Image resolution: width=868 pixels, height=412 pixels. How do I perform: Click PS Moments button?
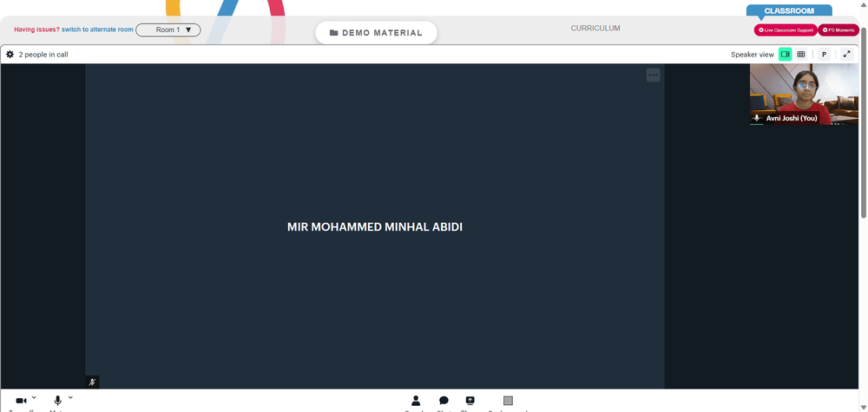click(x=838, y=29)
